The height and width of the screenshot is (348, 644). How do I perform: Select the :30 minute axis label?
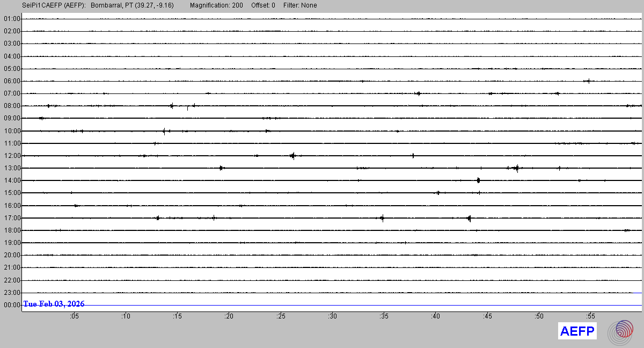tap(333, 316)
